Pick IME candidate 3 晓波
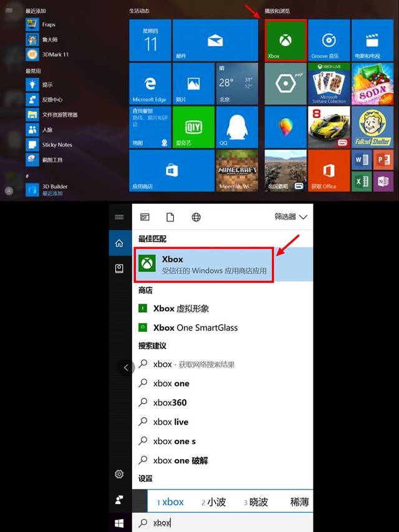399x532 pixels. pyautogui.click(x=256, y=502)
